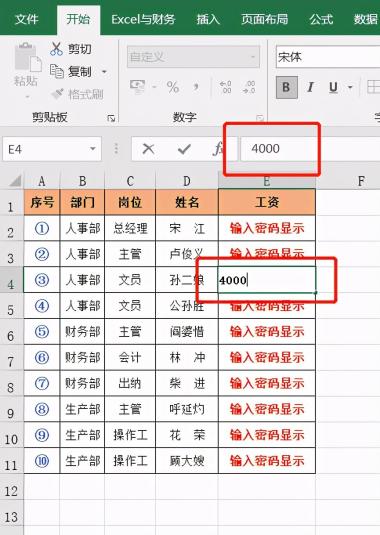Click the cell 总经理
Viewport: 380px width, 535px height.
pyautogui.click(x=130, y=228)
